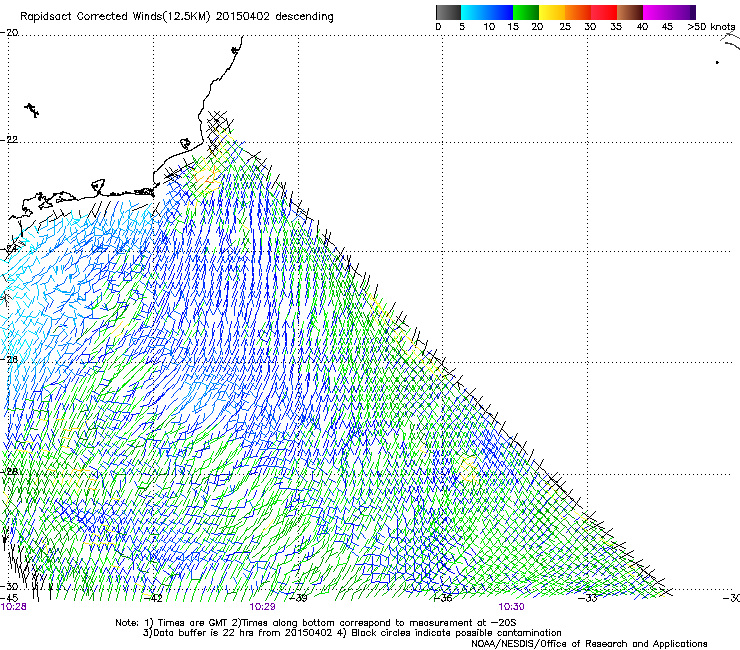
Task: Click the small island outline above the -22 label
Action: click(32, 110)
